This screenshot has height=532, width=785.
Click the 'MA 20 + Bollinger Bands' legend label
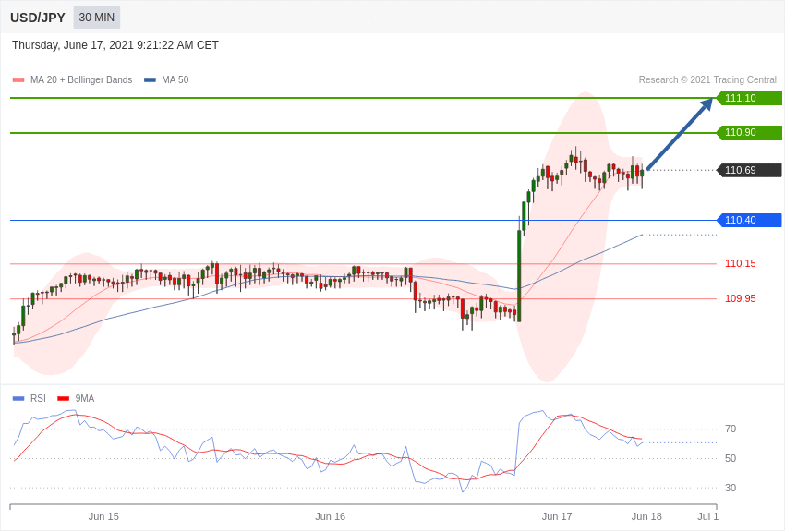[81, 80]
